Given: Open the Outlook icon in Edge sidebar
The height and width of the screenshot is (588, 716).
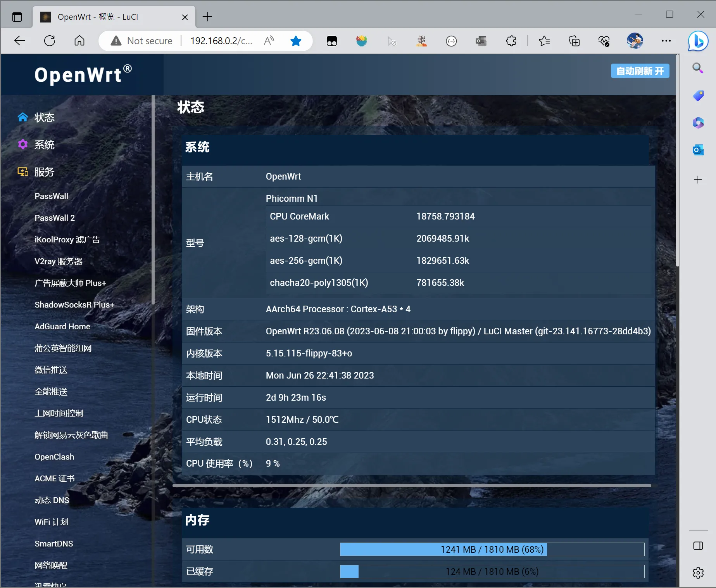Looking at the screenshot, I should click(698, 150).
